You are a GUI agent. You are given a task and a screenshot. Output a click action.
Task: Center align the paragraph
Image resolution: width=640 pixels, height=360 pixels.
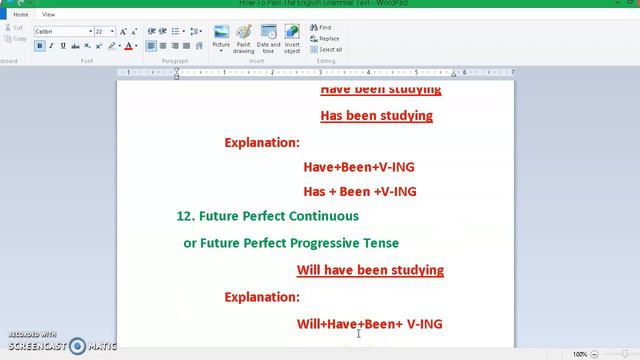163,46
